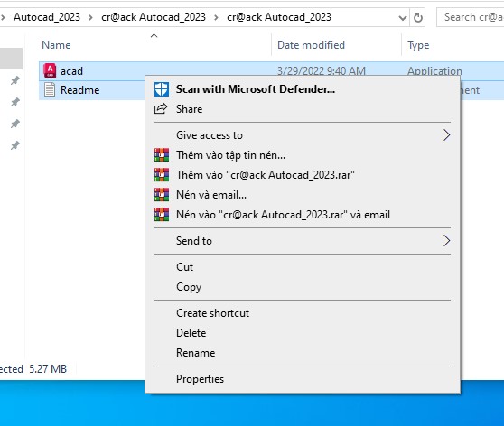The height and width of the screenshot is (426, 504).
Task: Click the Application type cell
Action: pyautogui.click(x=434, y=71)
